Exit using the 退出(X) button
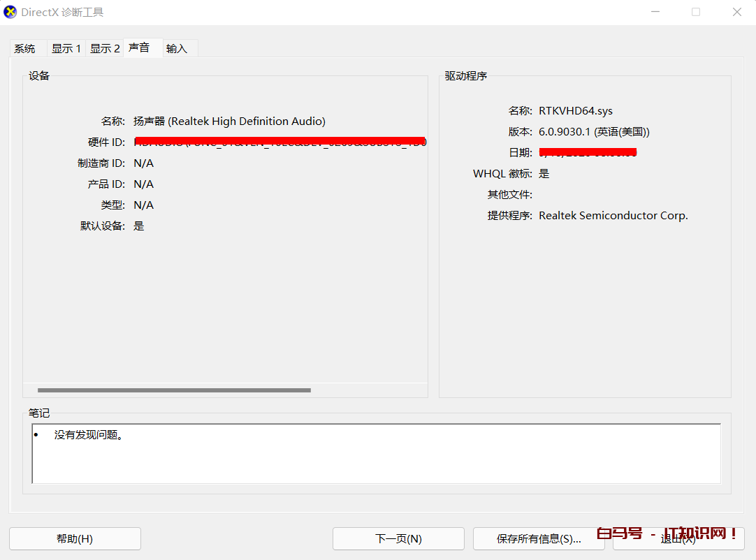Screen dimensions: 756x560 [678, 538]
